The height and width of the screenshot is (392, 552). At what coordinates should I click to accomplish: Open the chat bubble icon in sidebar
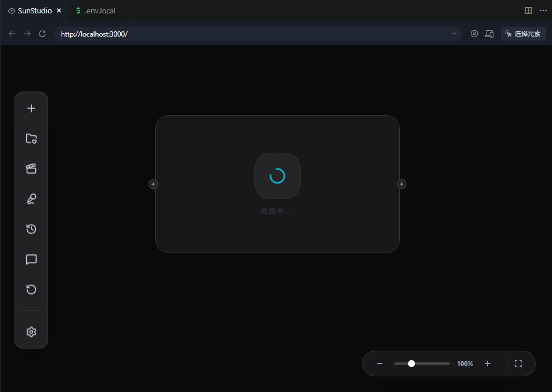(x=31, y=260)
